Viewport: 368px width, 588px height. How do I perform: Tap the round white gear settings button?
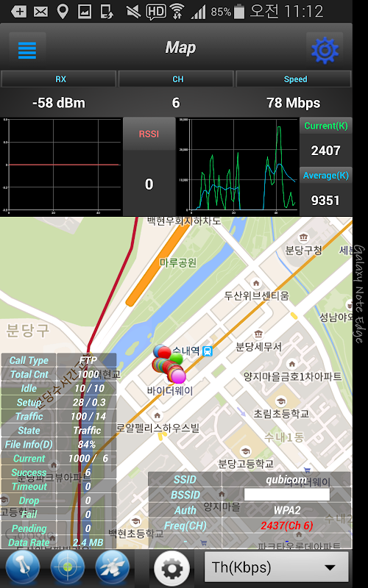[172, 567]
